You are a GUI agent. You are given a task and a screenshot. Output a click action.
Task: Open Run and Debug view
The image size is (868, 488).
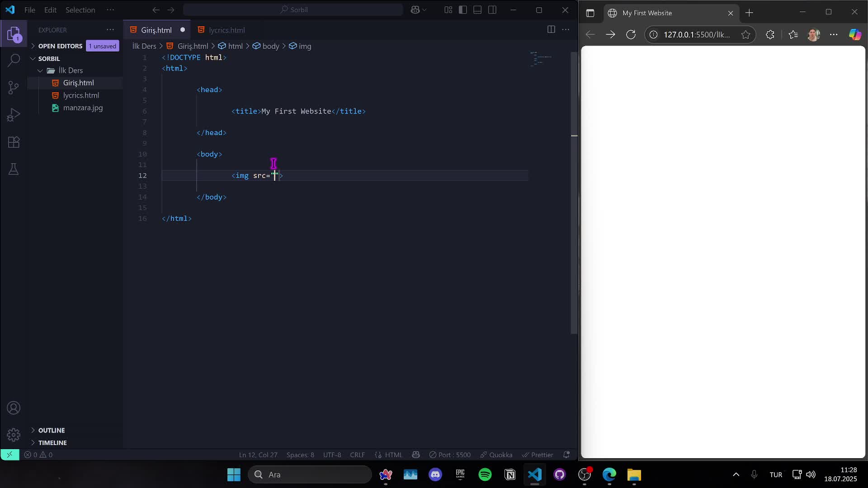coord(14,115)
